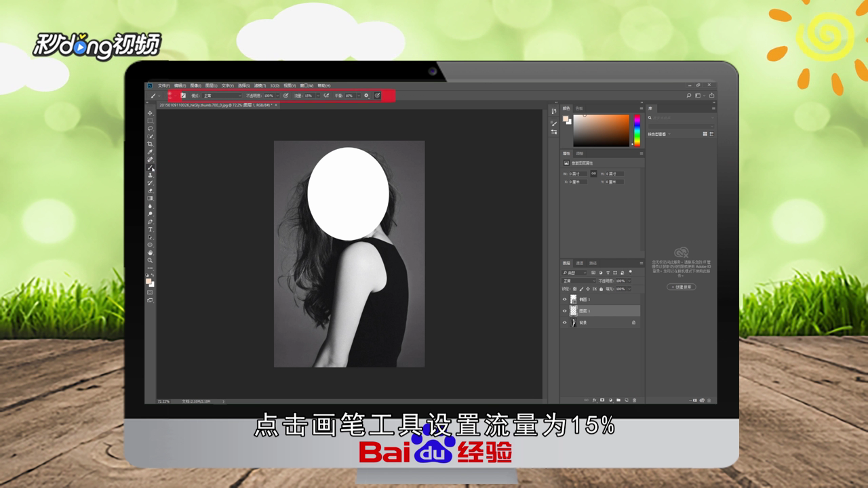Select the Ellipse shape tool
This screenshot has width=868, height=488.
click(x=150, y=245)
